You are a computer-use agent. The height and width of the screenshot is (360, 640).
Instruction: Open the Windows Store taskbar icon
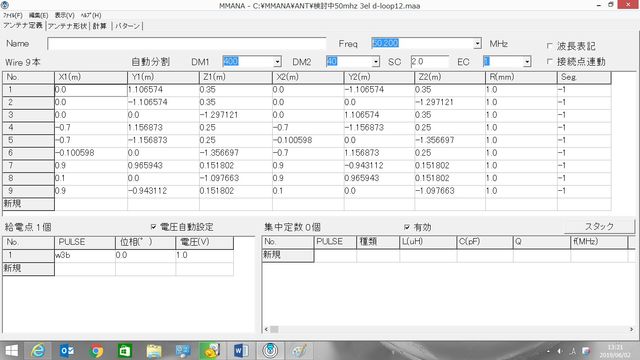click(125, 351)
